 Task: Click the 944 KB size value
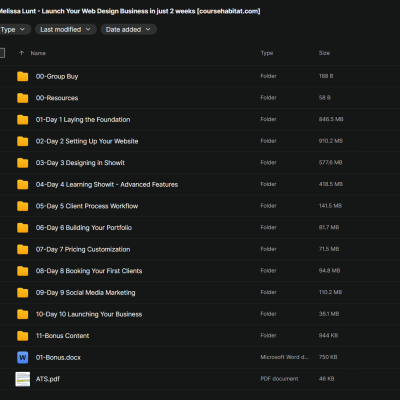328,335
